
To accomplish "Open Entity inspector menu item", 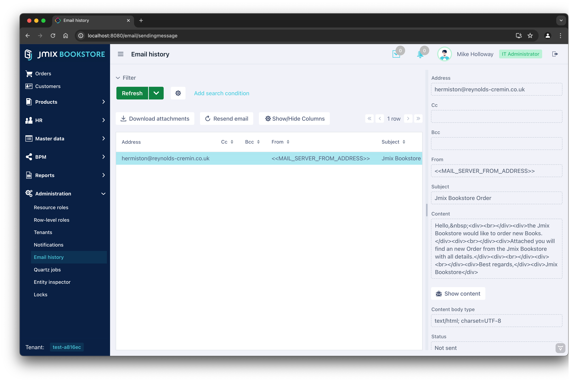I will [x=52, y=282].
